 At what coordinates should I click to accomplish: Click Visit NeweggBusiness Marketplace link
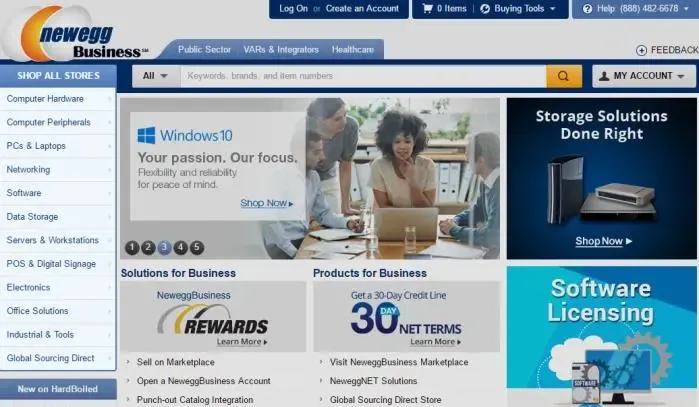pos(399,362)
